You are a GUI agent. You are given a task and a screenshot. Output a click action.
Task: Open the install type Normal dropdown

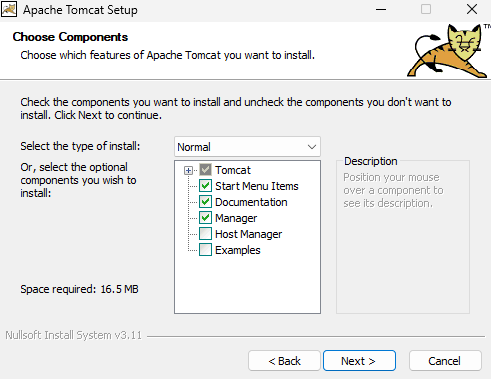click(x=247, y=147)
